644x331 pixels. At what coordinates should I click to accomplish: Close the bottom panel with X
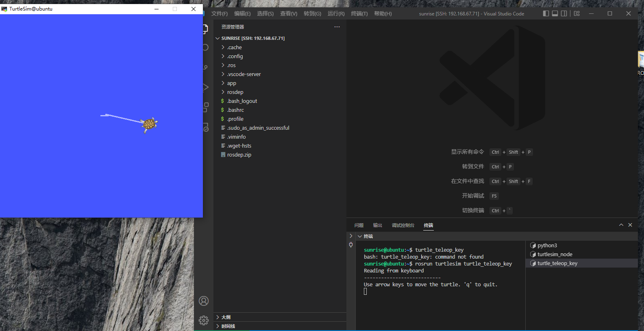pos(630,225)
